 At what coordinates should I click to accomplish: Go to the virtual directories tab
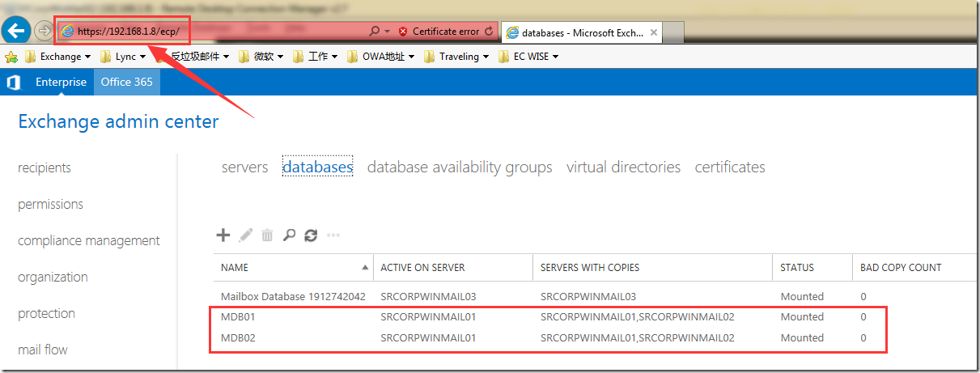(623, 167)
